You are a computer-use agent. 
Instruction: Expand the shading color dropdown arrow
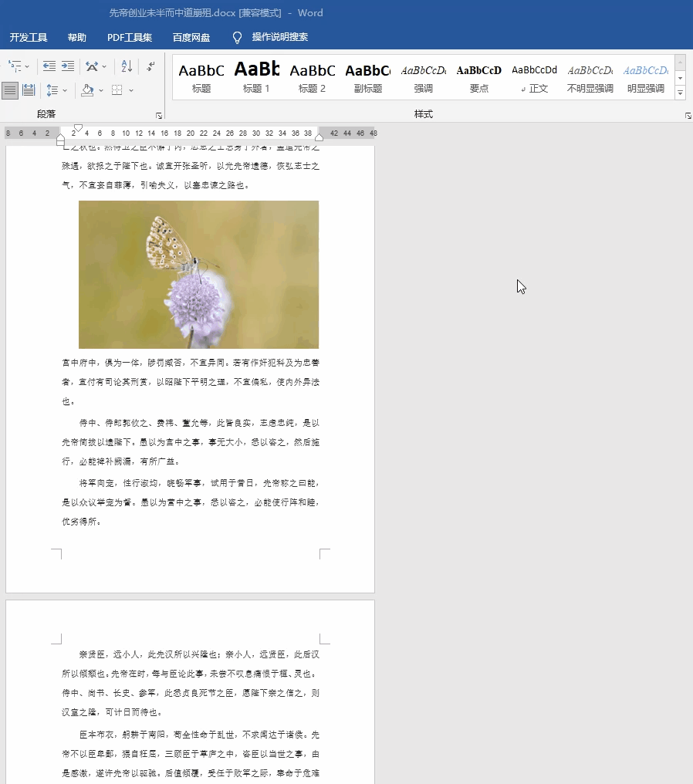coord(101,90)
